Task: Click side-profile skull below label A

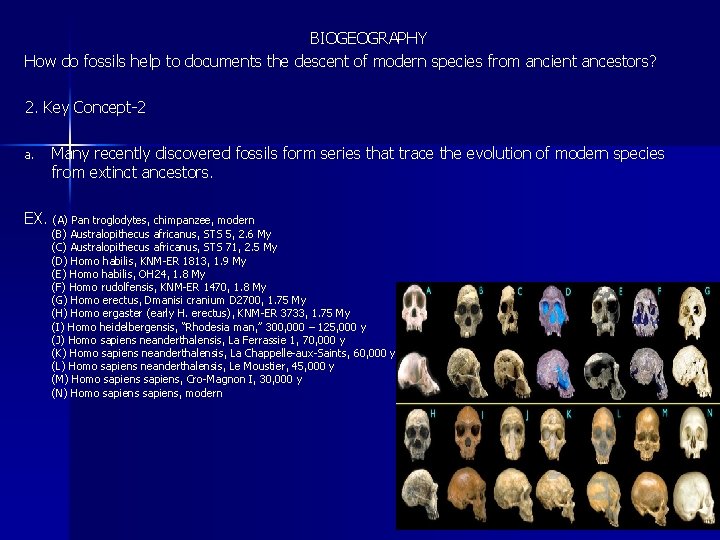Action: click(x=417, y=373)
